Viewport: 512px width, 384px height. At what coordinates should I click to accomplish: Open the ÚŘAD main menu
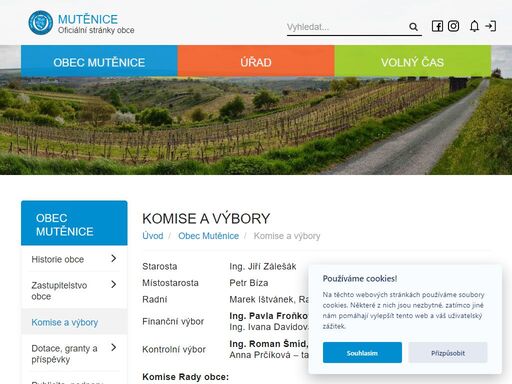click(x=256, y=61)
